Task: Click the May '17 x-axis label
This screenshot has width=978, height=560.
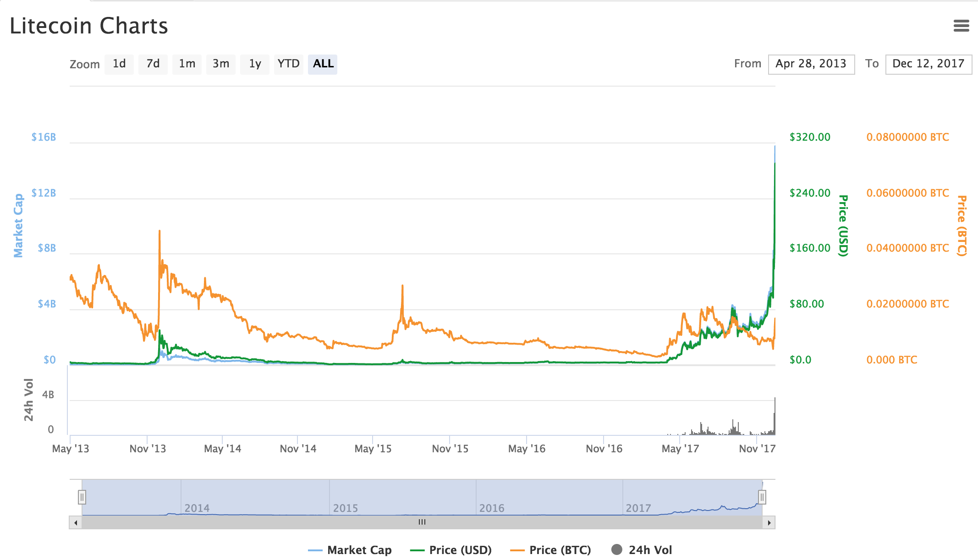Action: 680,449
